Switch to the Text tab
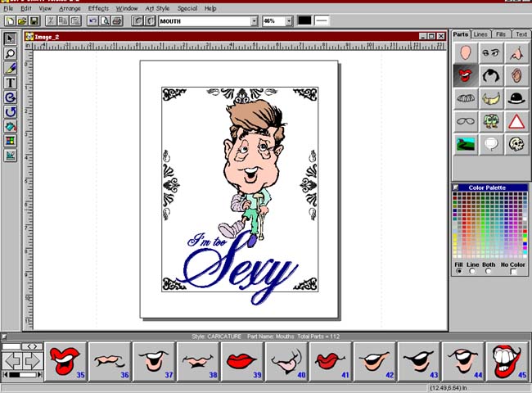 tap(521, 34)
